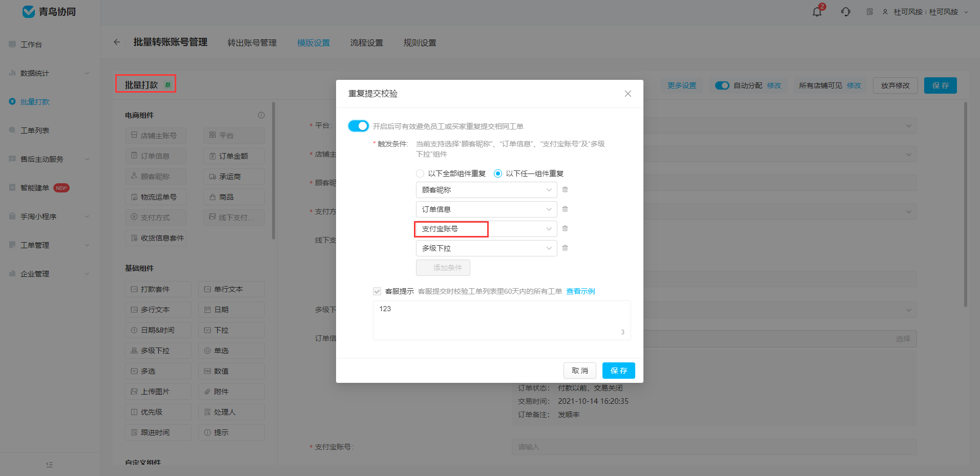Open the customer support headset icon
Image resolution: width=980 pixels, height=476 pixels.
[846, 12]
